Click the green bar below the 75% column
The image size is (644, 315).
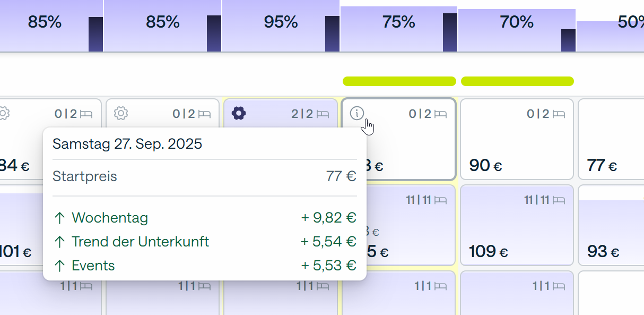[x=399, y=81]
